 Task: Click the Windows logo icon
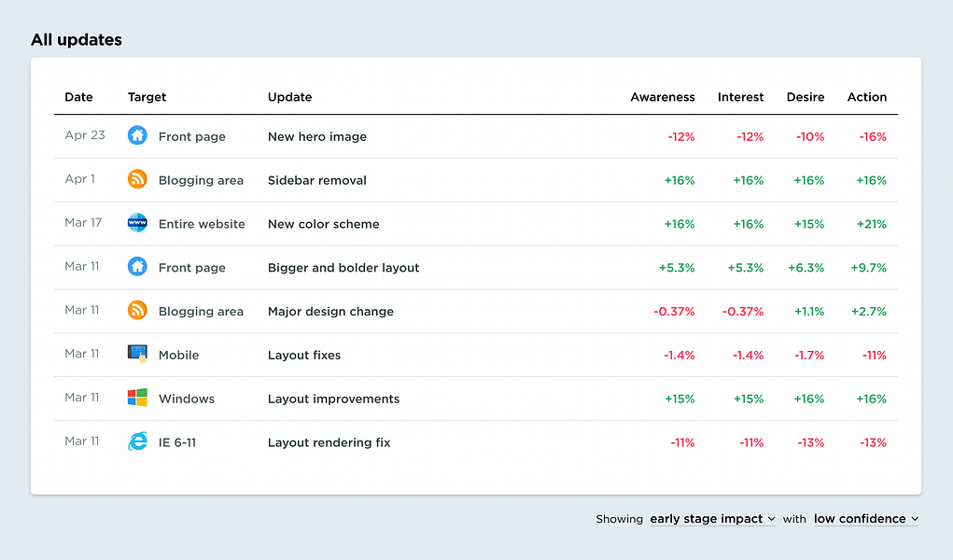pyautogui.click(x=137, y=398)
